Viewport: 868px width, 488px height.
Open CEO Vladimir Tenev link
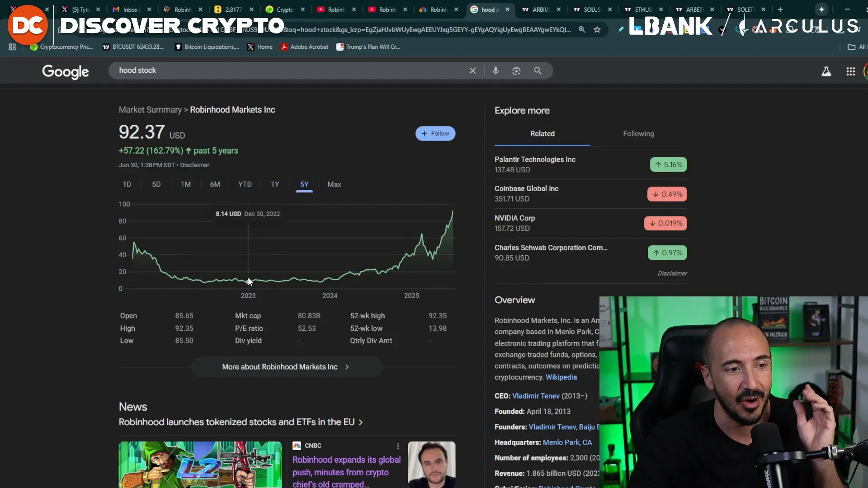536,396
